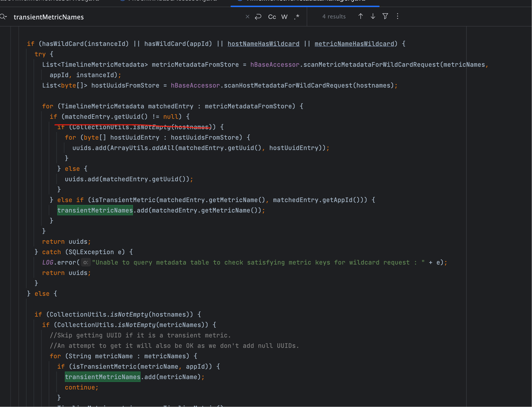Go to next search occurrence
This screenshot has width=532, height=407.
(373, 16)
